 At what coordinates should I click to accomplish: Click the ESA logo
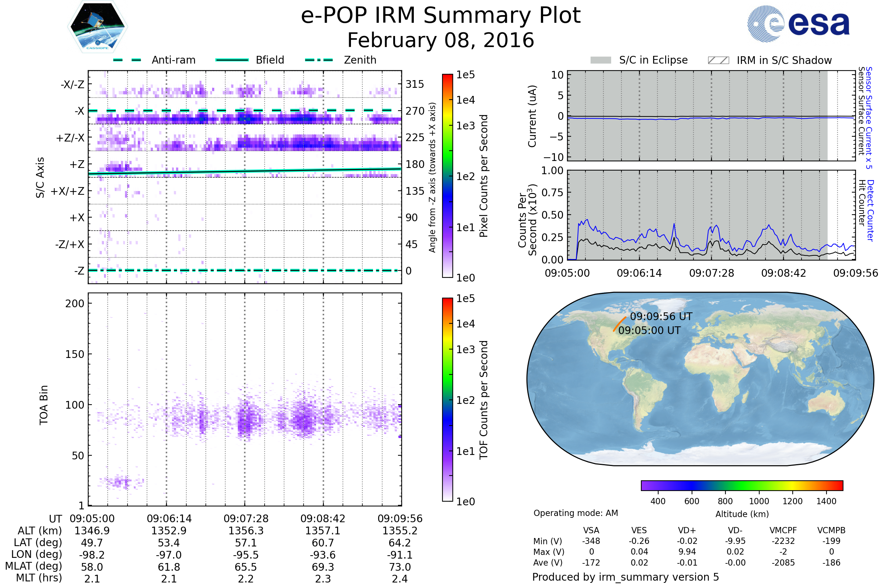tap(799, 24)
